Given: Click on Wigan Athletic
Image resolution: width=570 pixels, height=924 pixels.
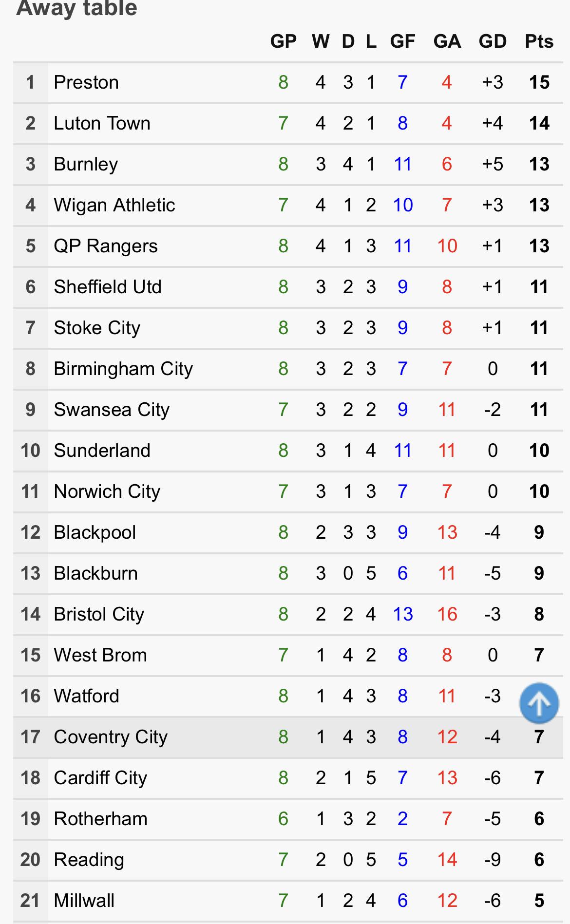Looking at the screenshot, I should point(114,205).
